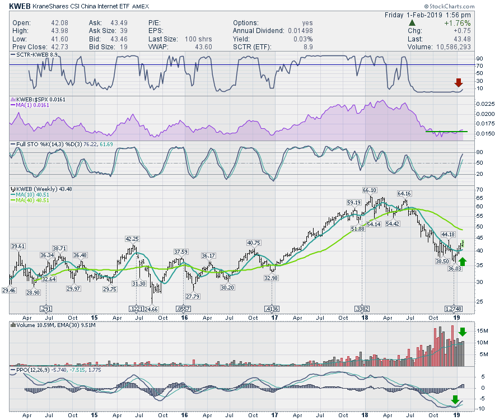
Task: Select the Annual Dividend value 0.01498
Action: point(300,31)
